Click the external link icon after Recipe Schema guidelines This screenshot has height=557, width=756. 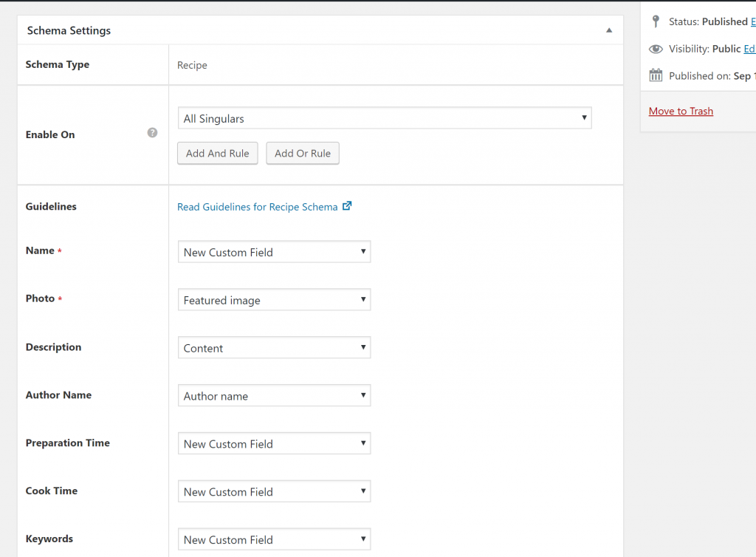(347, 206)
